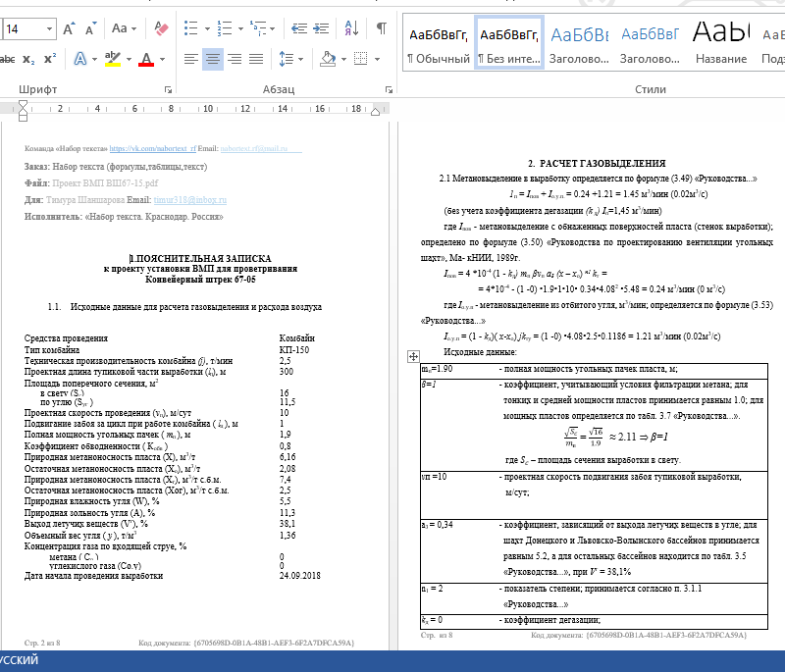Apply red font color
This screenshot has width=785, height=672.
pos(146,59)
